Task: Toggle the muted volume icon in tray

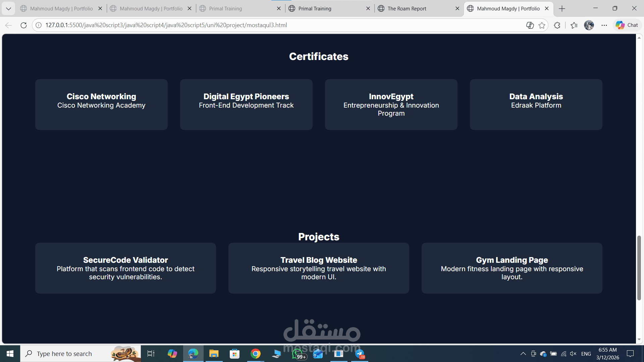Action: tap(573, 354)
